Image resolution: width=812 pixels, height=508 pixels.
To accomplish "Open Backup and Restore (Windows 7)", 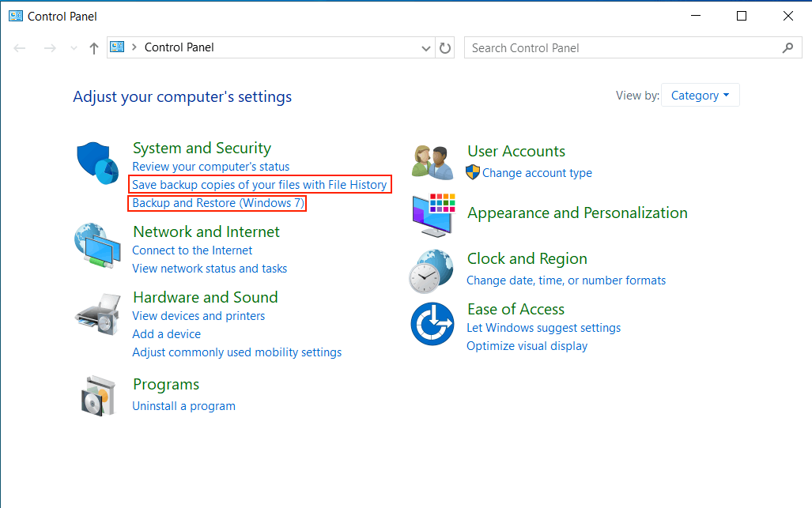I will coord(218,203).
